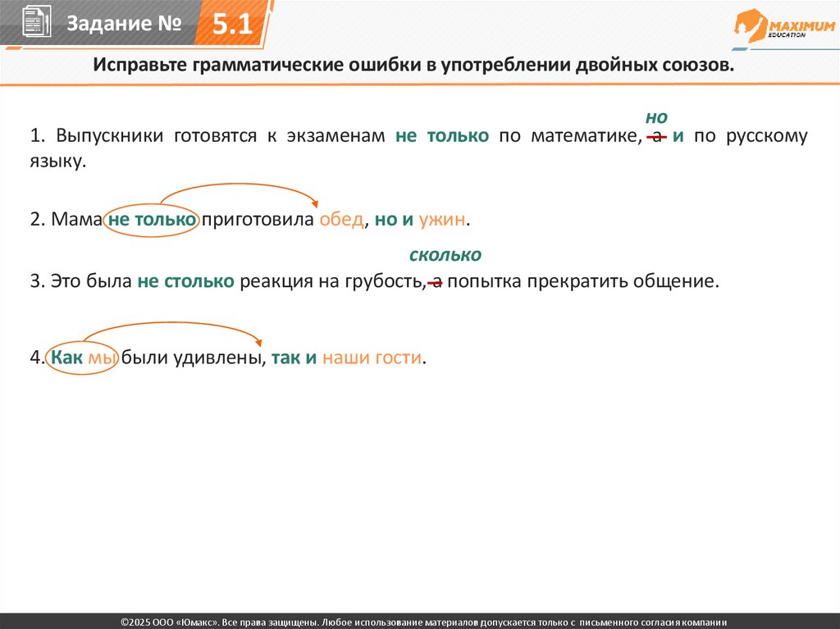Click the copyright footer text
This screenshot has height=629, width=840.
click(x=424, y=622)
